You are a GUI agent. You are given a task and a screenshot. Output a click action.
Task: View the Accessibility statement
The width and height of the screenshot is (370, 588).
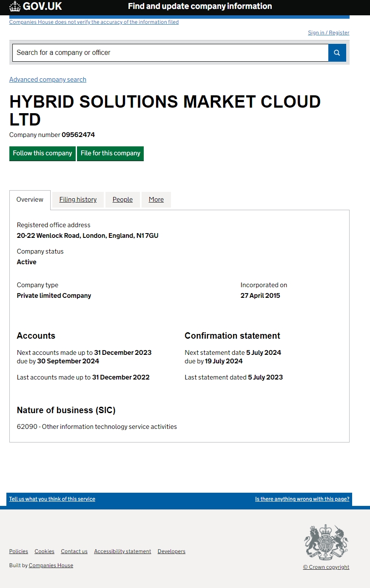tap(122, 551)
